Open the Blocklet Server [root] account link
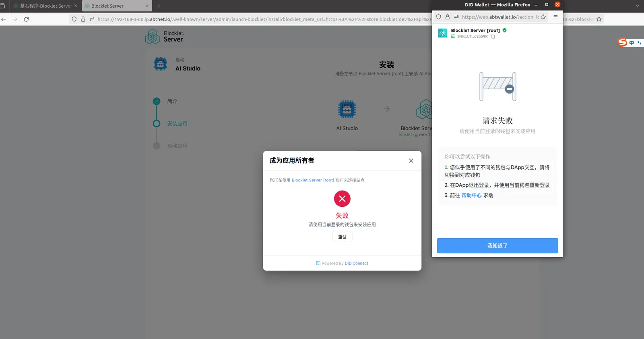This screenshot has height=339, width=644. 313,180
